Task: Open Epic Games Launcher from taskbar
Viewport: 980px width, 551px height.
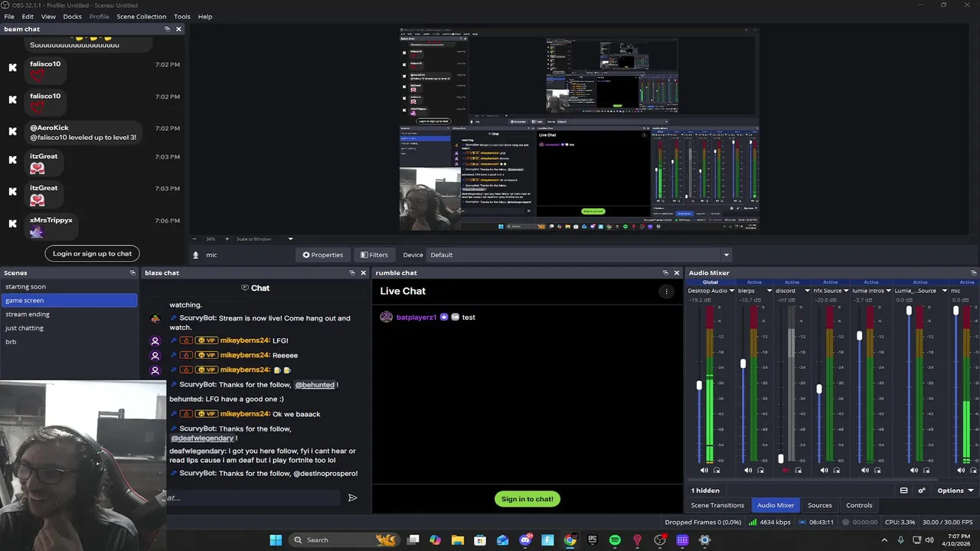Action: [593, 540]
